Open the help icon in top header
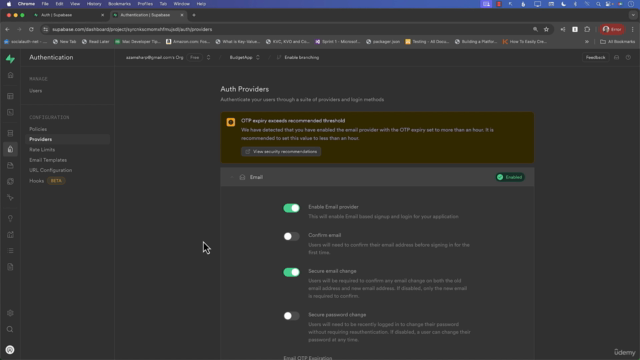Viewport: 640px width, 360px height. [628, 58]
